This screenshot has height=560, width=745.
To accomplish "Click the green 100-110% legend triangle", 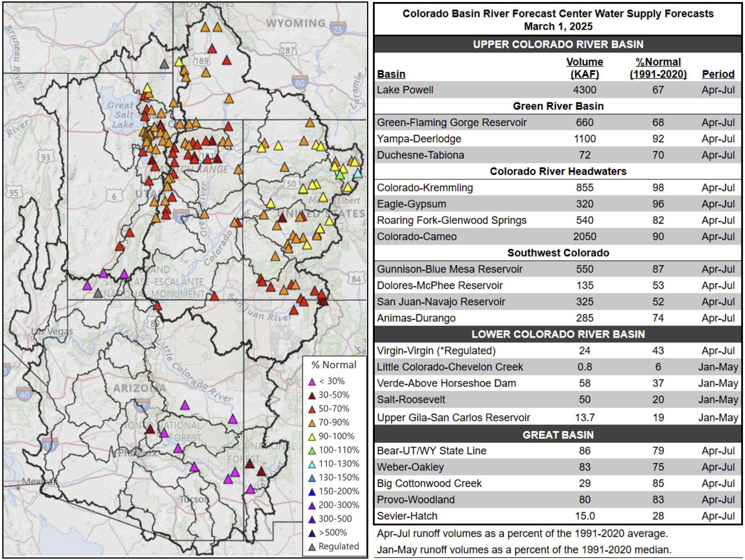I will pos(312,451).
